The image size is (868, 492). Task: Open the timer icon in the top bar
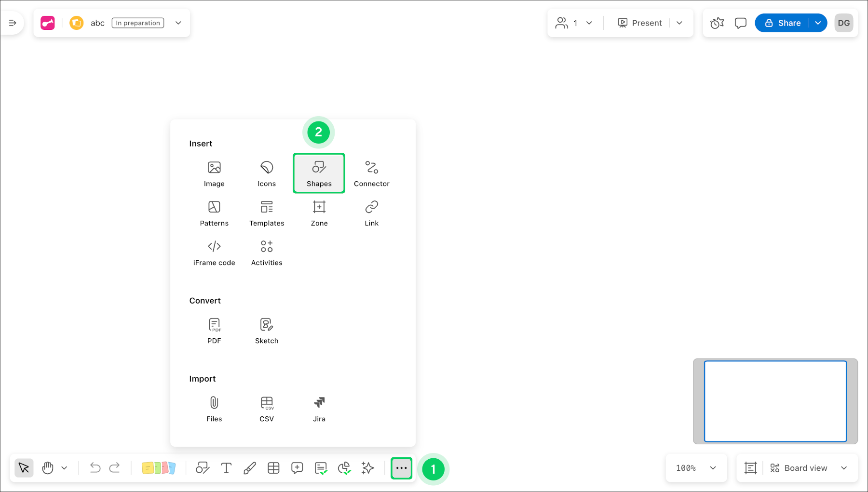[717, 23]
